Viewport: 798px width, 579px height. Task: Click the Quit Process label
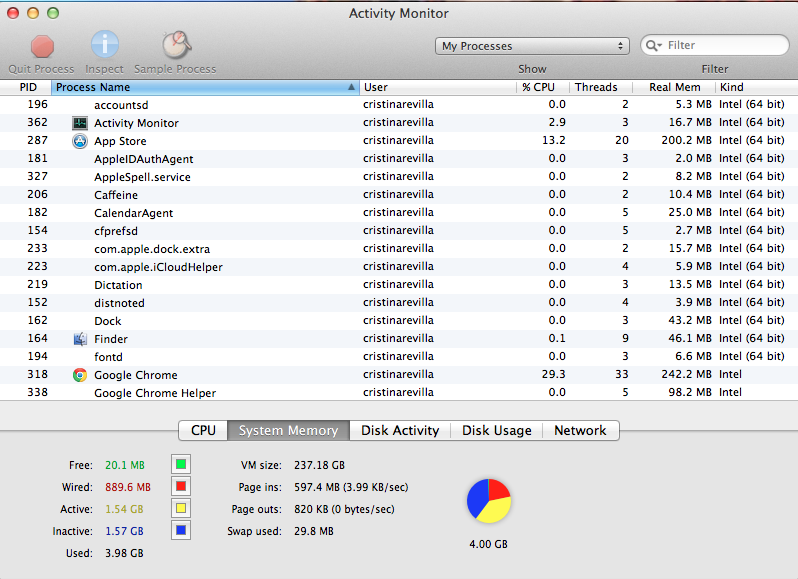coord(41,69)
